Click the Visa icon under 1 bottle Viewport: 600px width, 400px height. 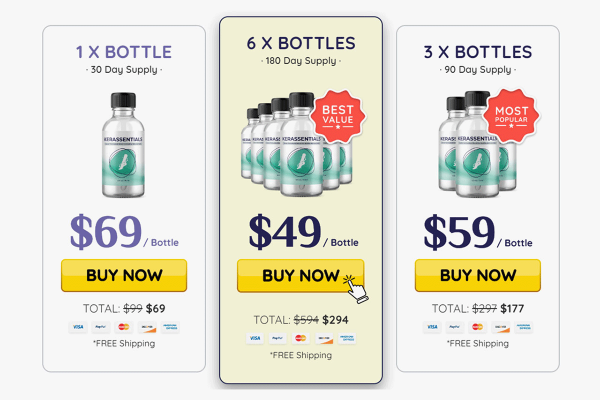(77, 326)
